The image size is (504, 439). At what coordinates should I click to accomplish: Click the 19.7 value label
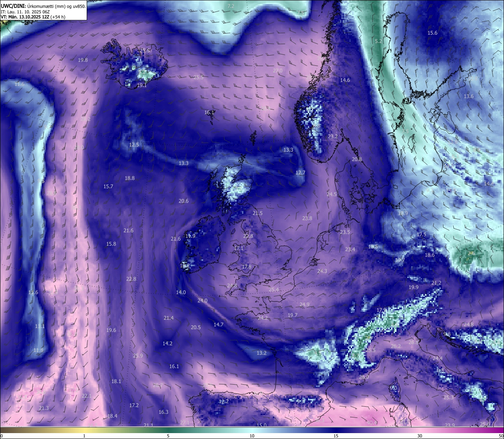pos(293,315)
